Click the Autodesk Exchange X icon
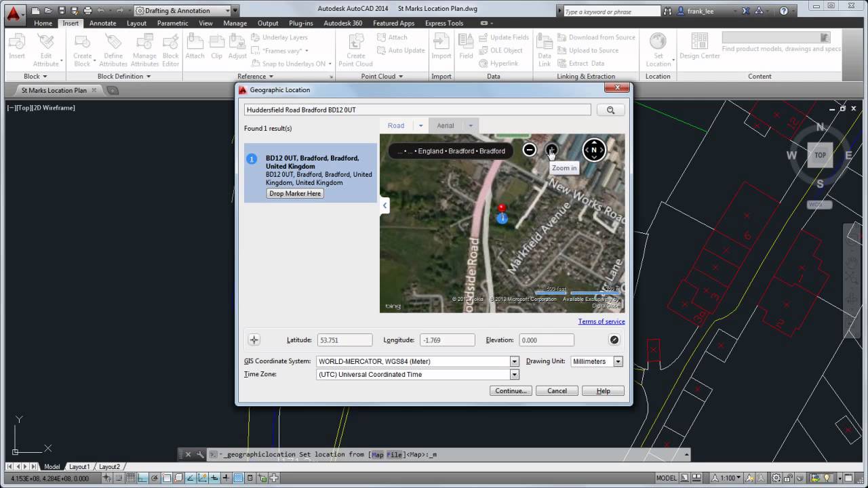The image size is (868, 488). click(x=745, y=11)
